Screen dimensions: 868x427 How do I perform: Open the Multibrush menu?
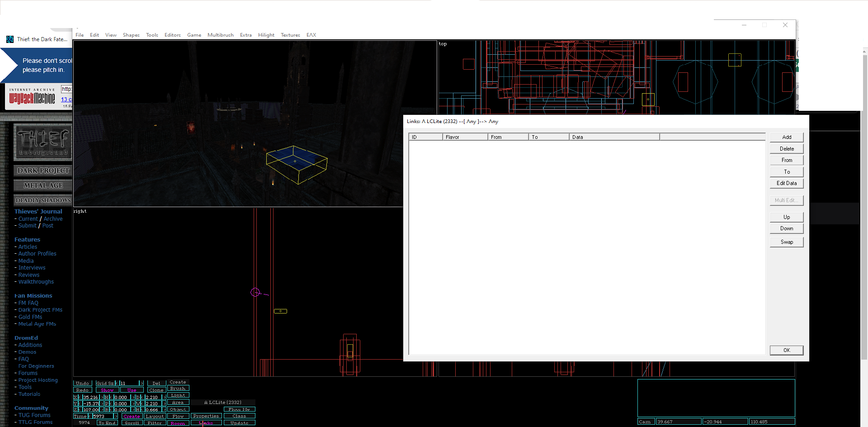click(x=220, y=35)
